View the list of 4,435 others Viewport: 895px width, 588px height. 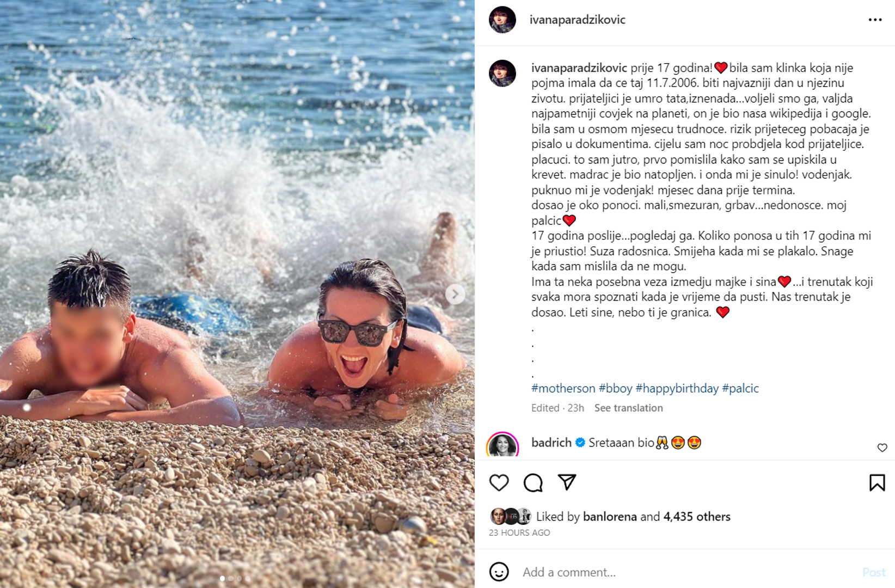click(696, 517)
